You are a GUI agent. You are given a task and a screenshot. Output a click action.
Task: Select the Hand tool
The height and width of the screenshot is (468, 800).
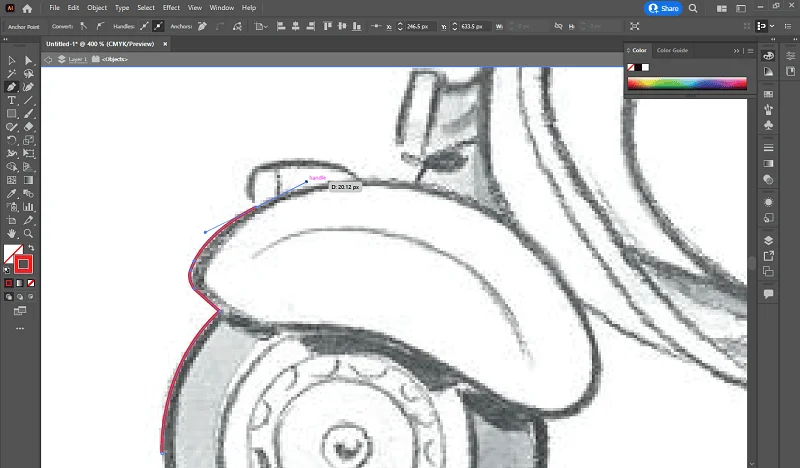11,234
